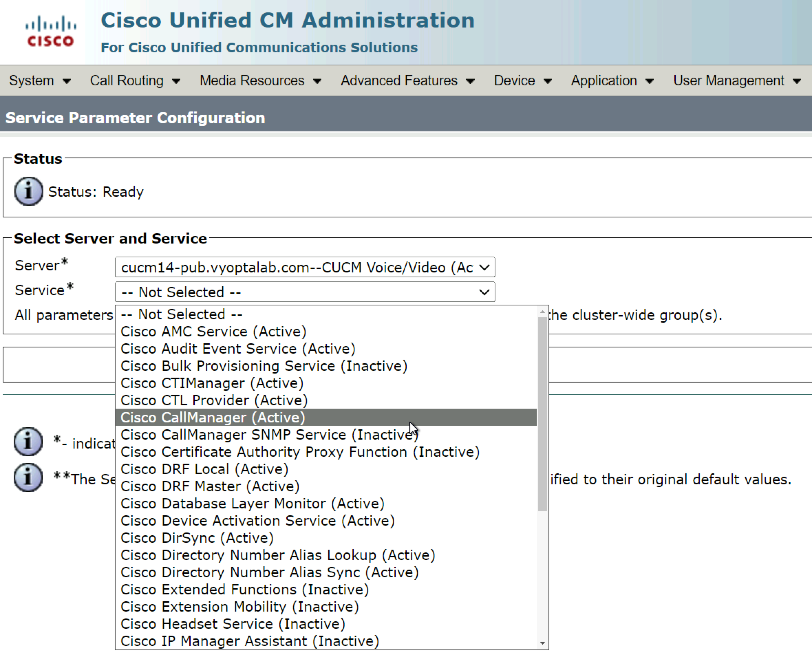Image resolution: width=812 pixels, height=657 pixels.
Task: Select Cisco Device Activation Service (Active)
Action: click(326, 521)
